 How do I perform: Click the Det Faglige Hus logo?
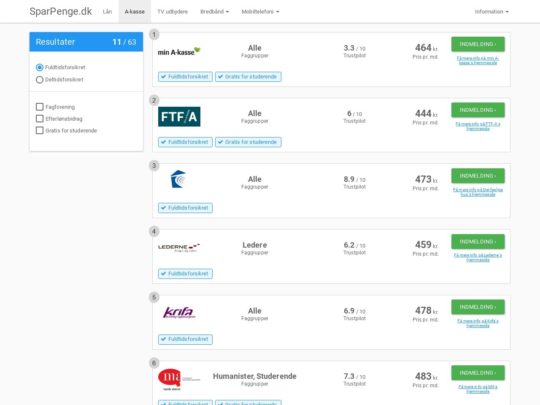tap(179, 179)
